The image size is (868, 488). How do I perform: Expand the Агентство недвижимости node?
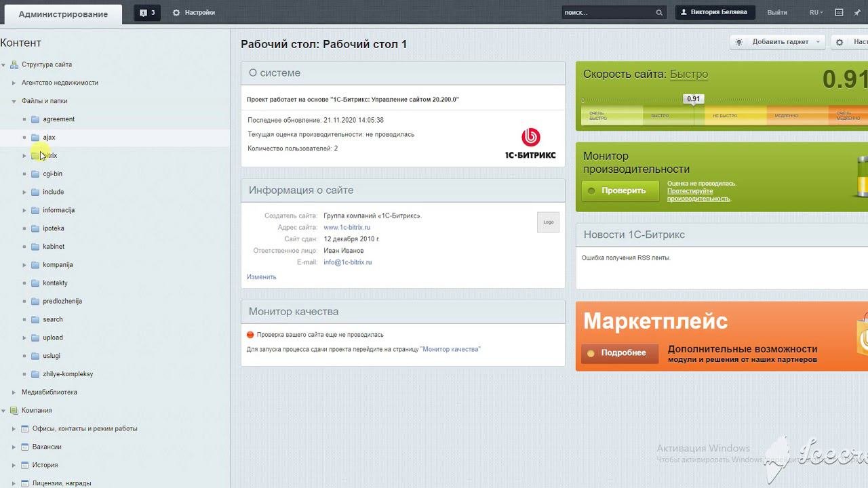coord(14,83)
